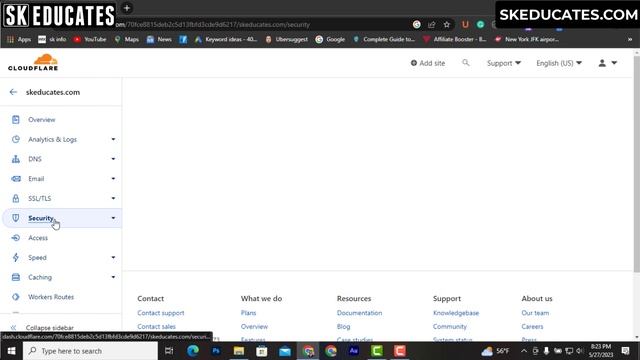Open Blog footer link

343,327
